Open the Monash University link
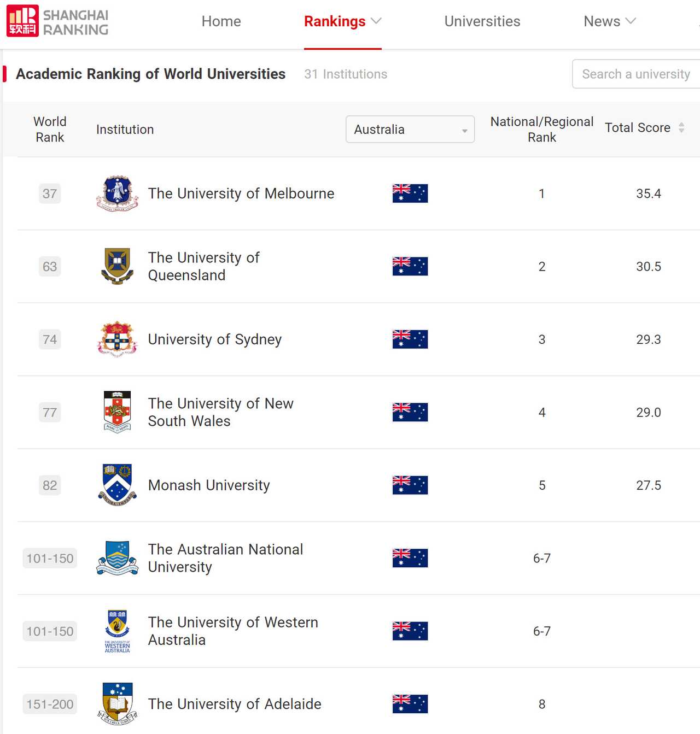The width and height of the screenshot is (700, 734). point(209,485)
